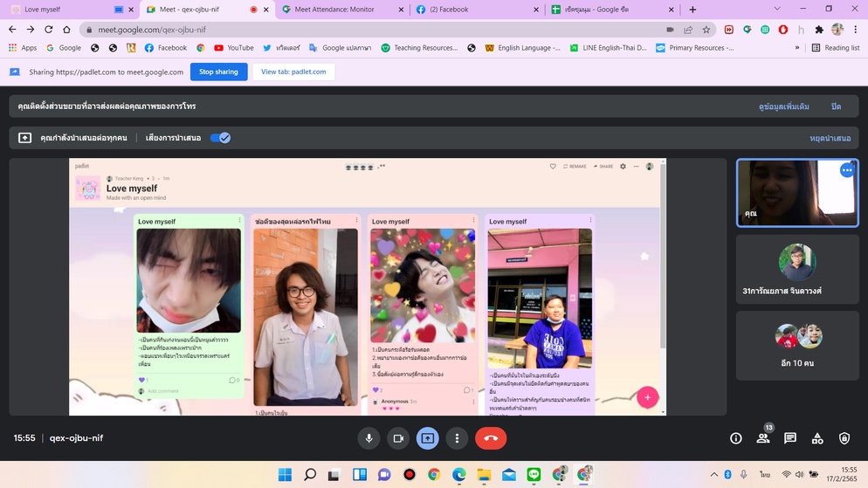Open the activities icon
868x488 pixels.
[x=817, y=438]
